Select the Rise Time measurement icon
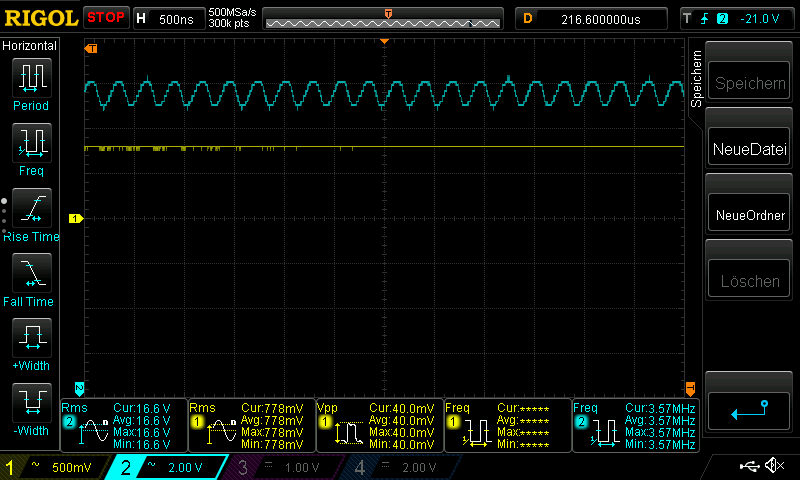The height and width of the screenshot is (480, 800). [x=32, y=208]
